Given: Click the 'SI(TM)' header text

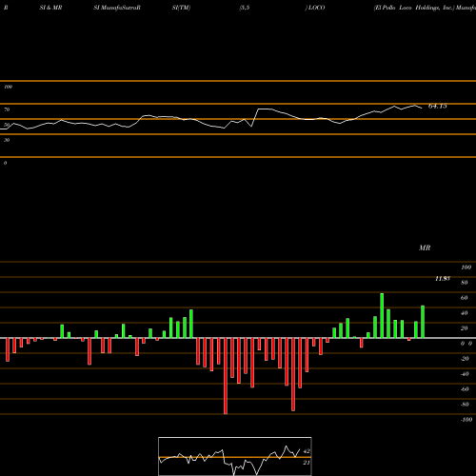Looking at the screenshot, I should tap(181, 8).
